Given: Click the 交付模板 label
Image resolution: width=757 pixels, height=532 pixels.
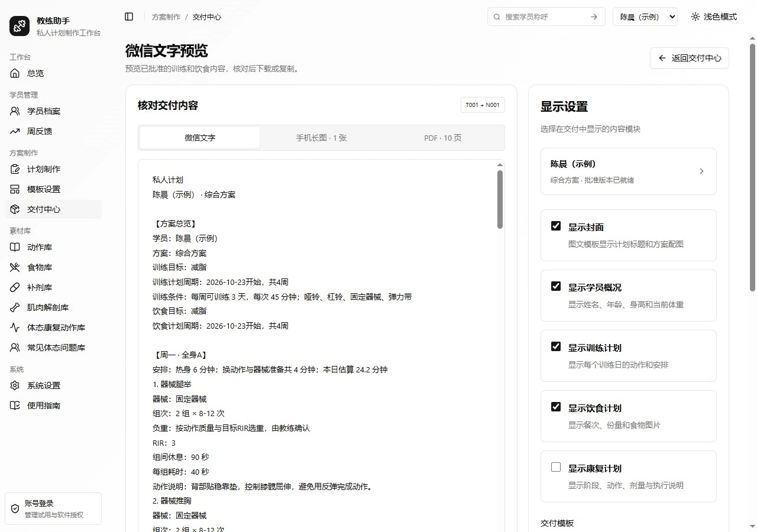Looking at the screenshot, I should [557, 523].
